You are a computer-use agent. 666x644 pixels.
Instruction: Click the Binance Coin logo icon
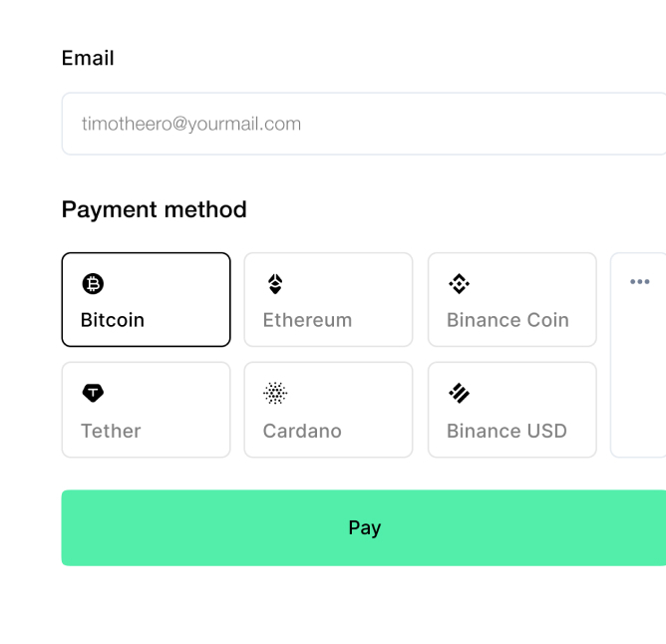click(x=459, y=284)
